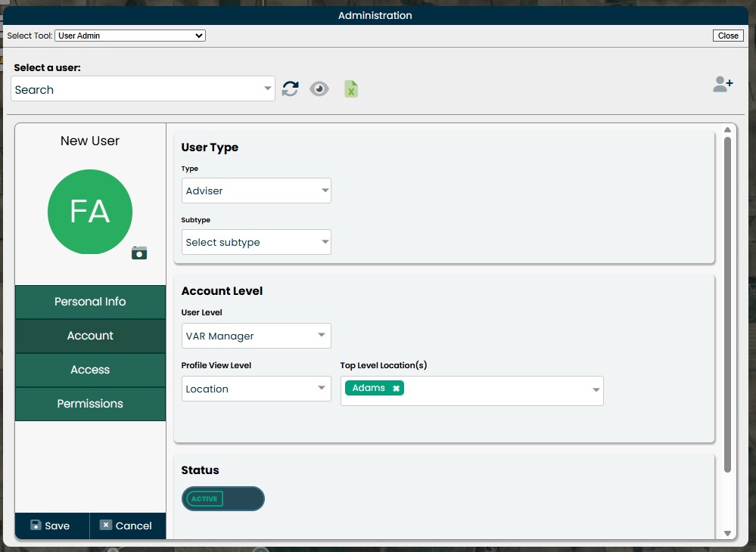Open the Select subtype dropdown
The height and width of the screenshot is (552, 756).
tap(256, 242)
